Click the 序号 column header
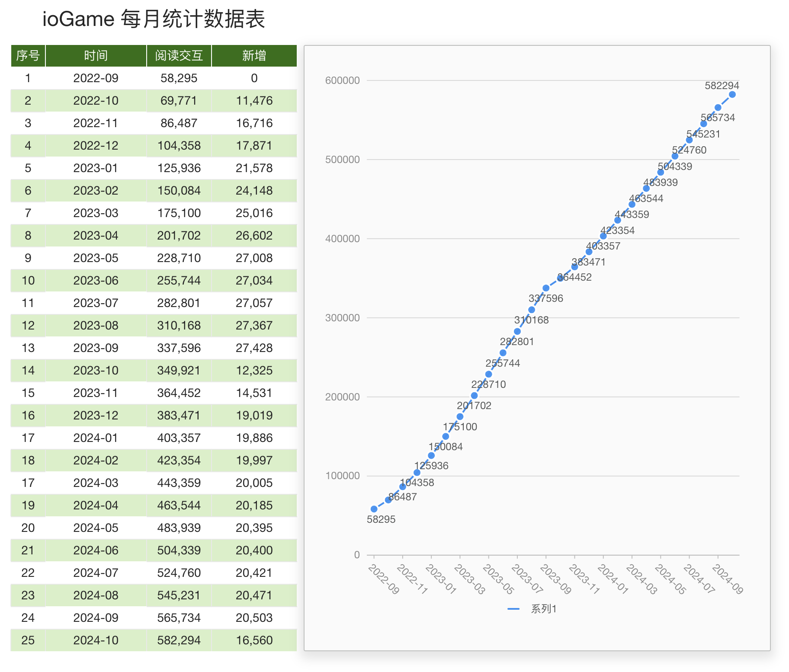 pos(28,56)
